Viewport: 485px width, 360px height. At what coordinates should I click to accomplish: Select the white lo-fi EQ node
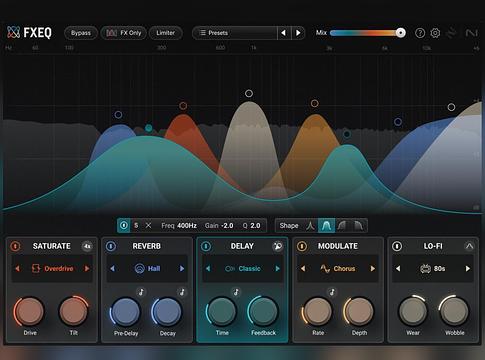point(451,107)
